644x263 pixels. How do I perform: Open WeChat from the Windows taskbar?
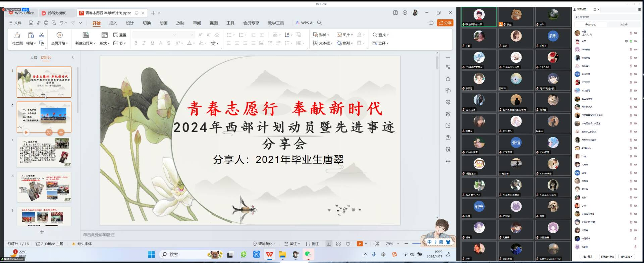click(308, 255)
